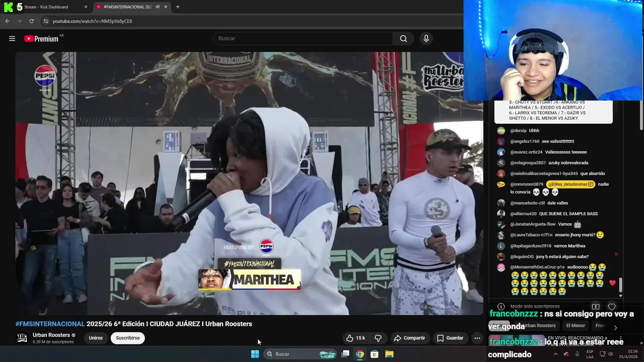Click the browser address bar URL
This screenshot has width=644, height=362.
click(x=93, y=21)
